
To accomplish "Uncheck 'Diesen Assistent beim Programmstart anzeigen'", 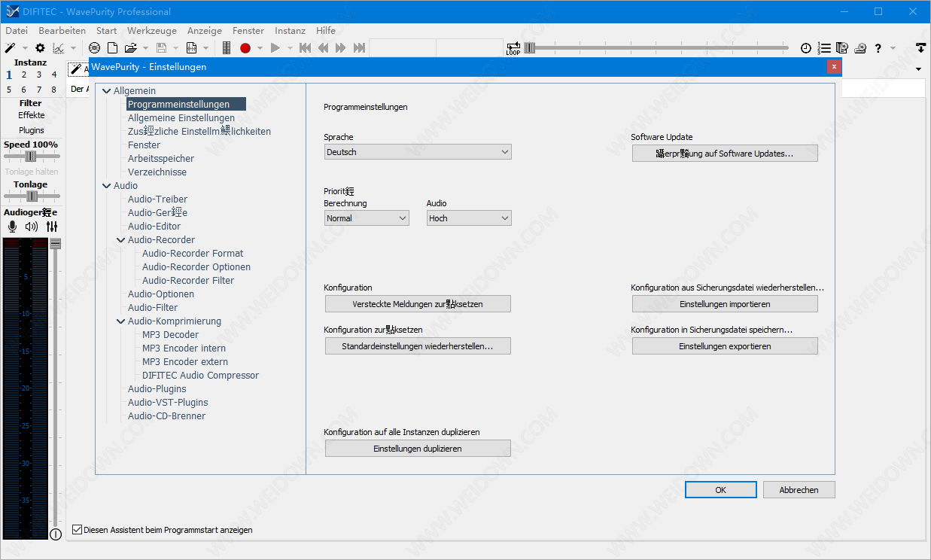I will pos(77,530).
